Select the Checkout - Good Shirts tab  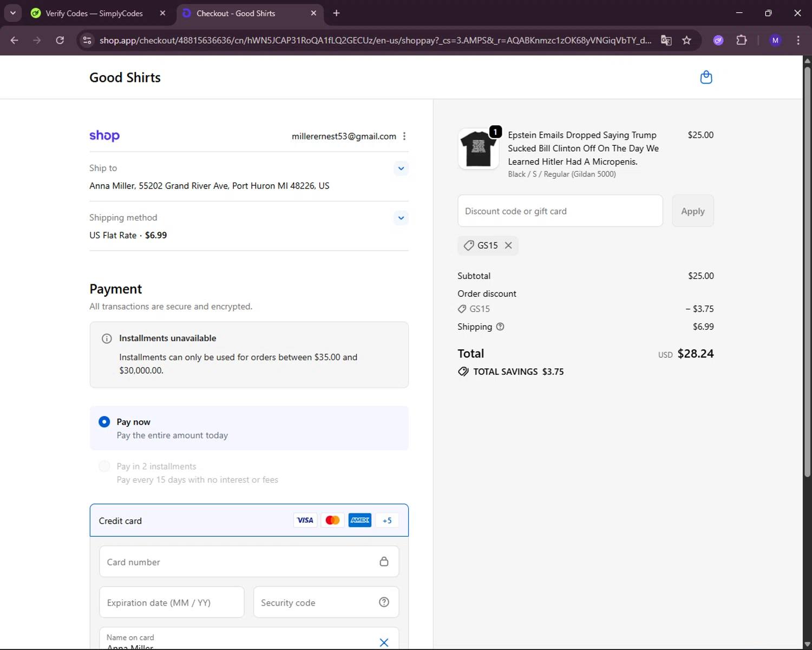tap(236, 13)
